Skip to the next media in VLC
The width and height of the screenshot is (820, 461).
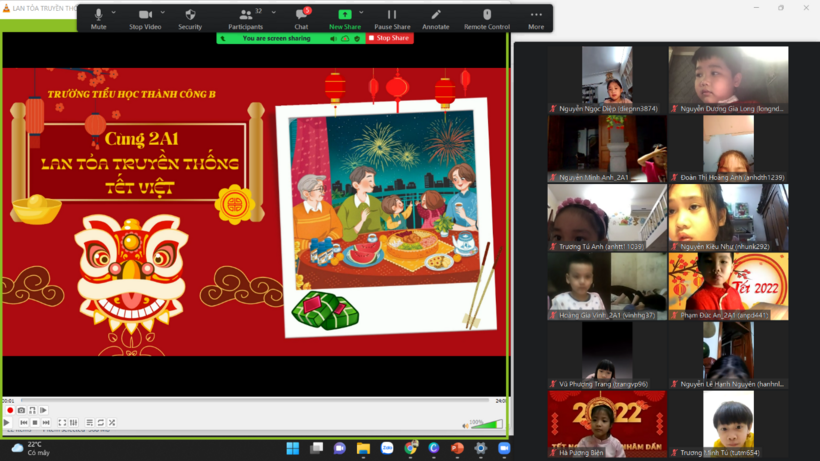(46, 422)
